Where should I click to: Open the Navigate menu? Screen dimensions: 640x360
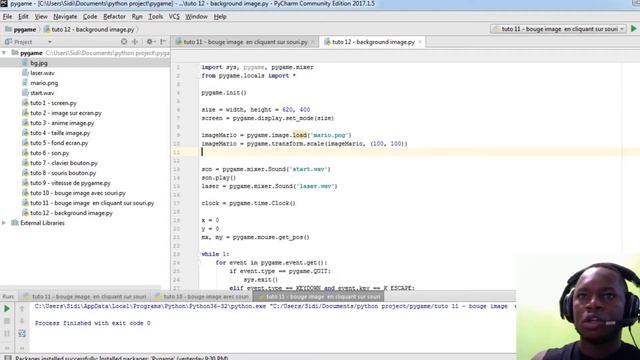pos(65,17)
